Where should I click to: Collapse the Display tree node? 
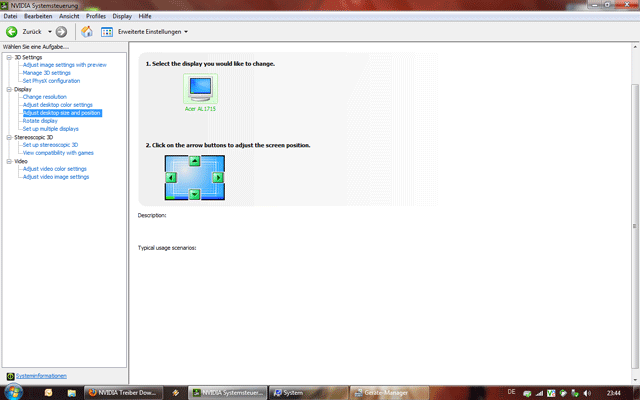pos(9,89)
